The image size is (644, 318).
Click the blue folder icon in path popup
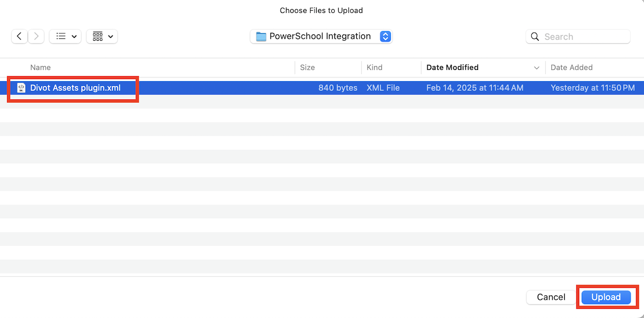[x=261, y=37]
